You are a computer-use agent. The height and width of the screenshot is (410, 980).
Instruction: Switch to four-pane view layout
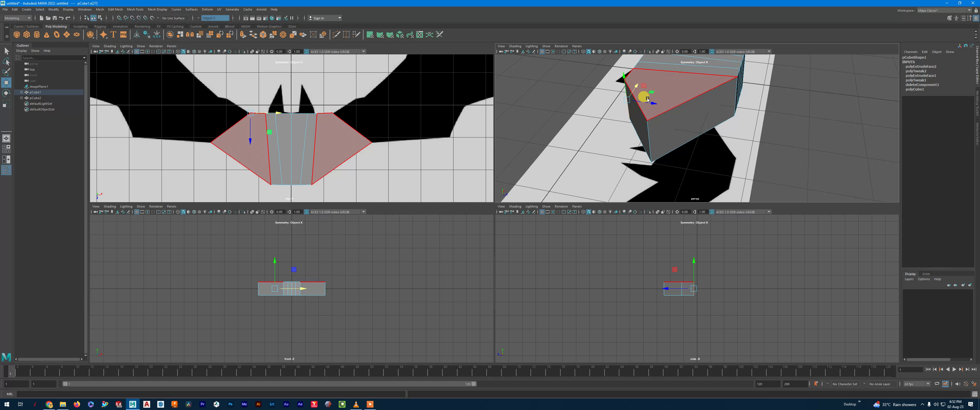(6, 149)
